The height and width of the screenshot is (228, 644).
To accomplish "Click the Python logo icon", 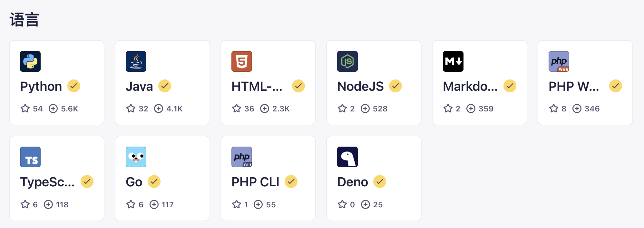I will 30,61.
